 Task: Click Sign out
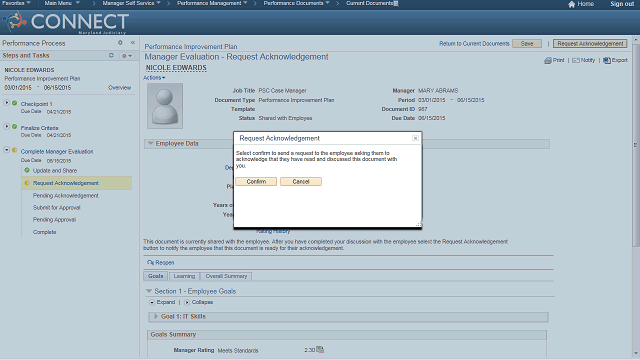pyautogui.click(x=622, y=4)
